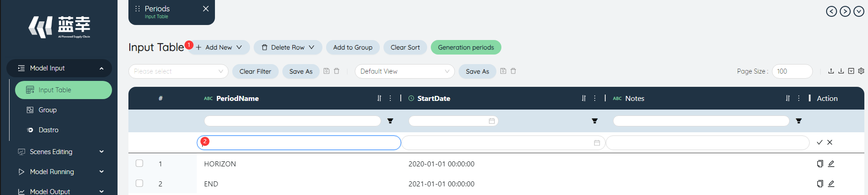Click the edit pencil for HORIZON row
The width and height of the screenshot is (868, 195).
coord(831,164)
